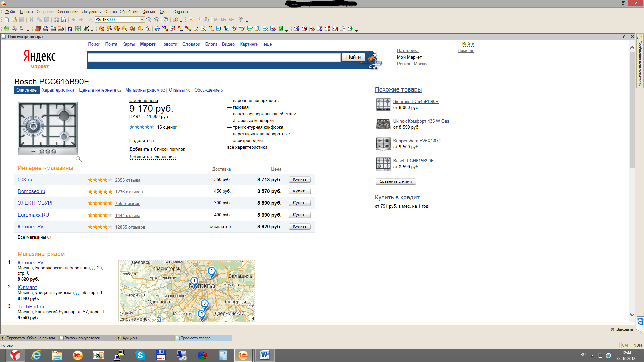The width and height of the screenshot is (644, 362).
Task: Click Купить button for Domosed.ru
Action: 300,191
